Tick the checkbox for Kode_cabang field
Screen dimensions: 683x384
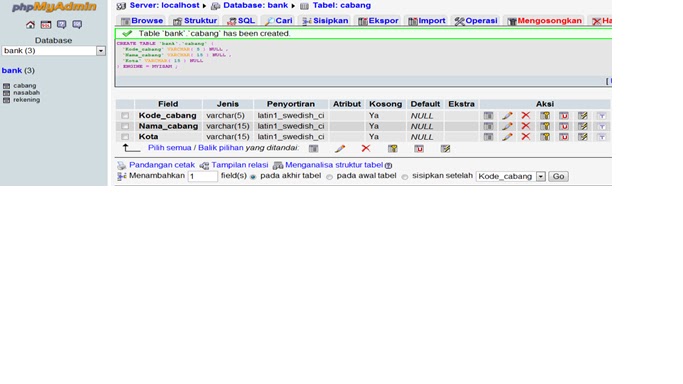[125, 116]
